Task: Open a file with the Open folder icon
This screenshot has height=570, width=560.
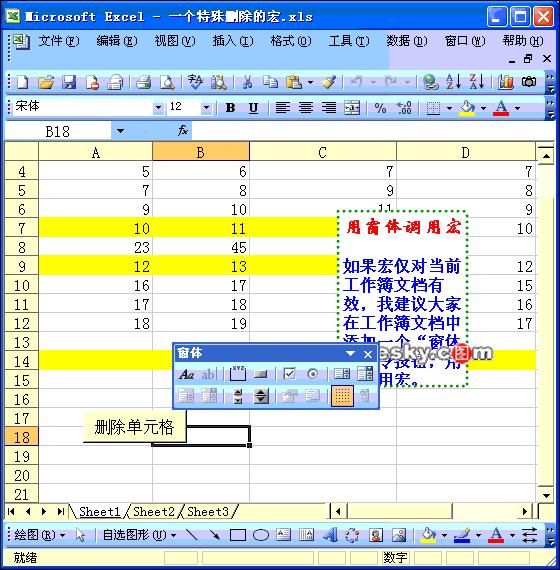Action: point(46,82)
